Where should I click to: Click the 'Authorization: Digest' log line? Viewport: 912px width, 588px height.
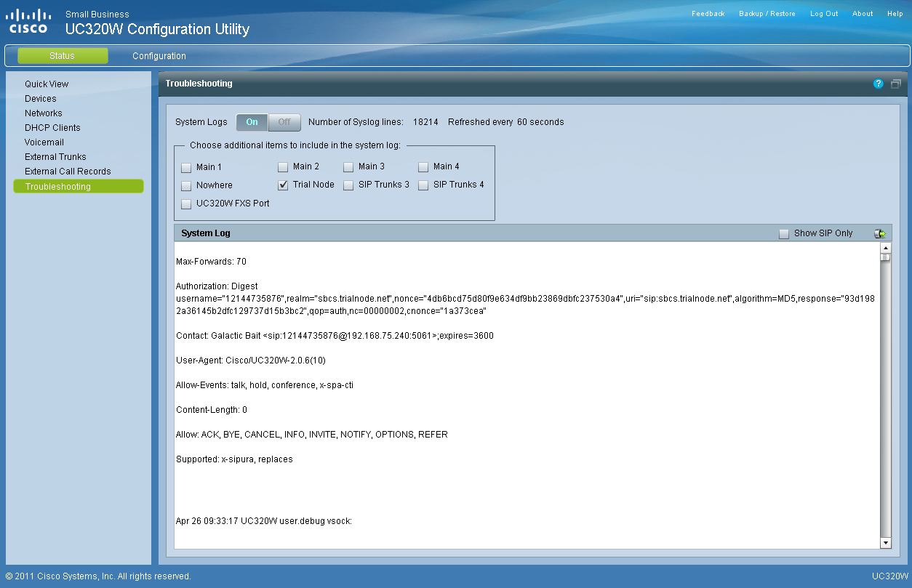click(217, 286)
